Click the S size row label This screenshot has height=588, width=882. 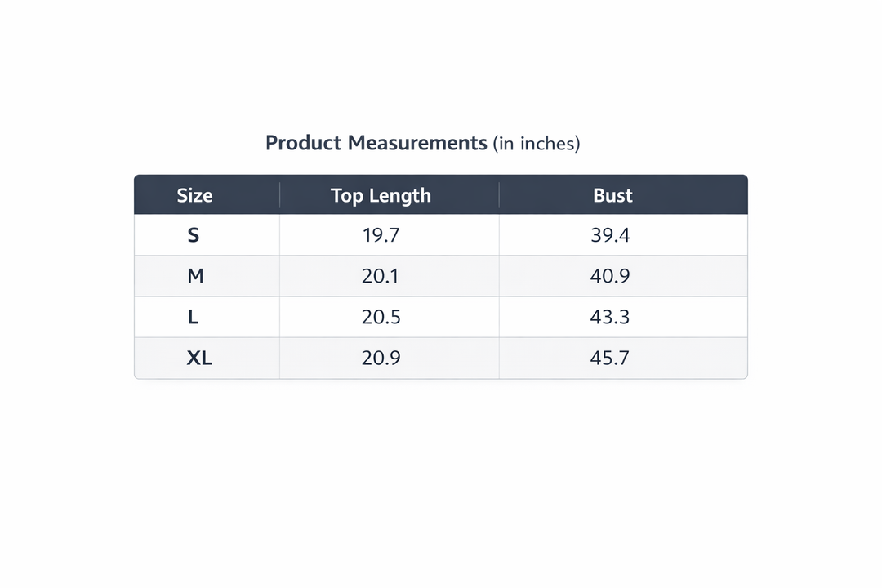point(194,236)
